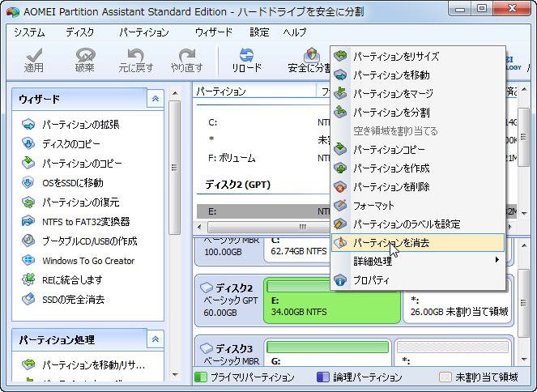Screen dimensions: 537x392
Task: Click the パーティションコピー icon in context menu
Action: coord(340,149)
